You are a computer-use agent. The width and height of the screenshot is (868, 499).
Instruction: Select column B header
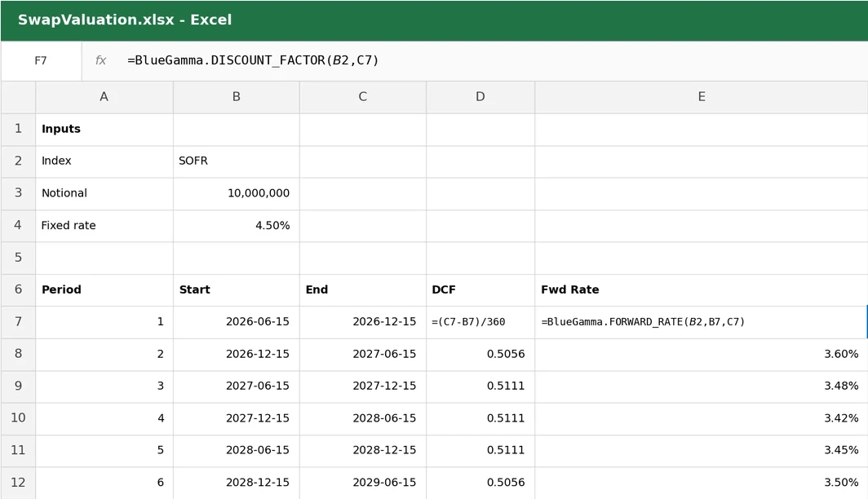237,97
